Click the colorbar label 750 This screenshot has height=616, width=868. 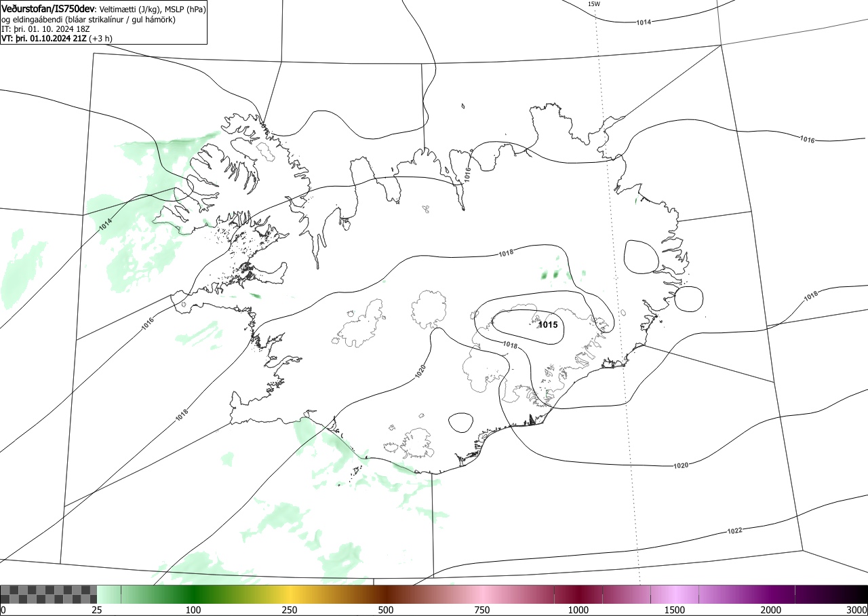482,611
